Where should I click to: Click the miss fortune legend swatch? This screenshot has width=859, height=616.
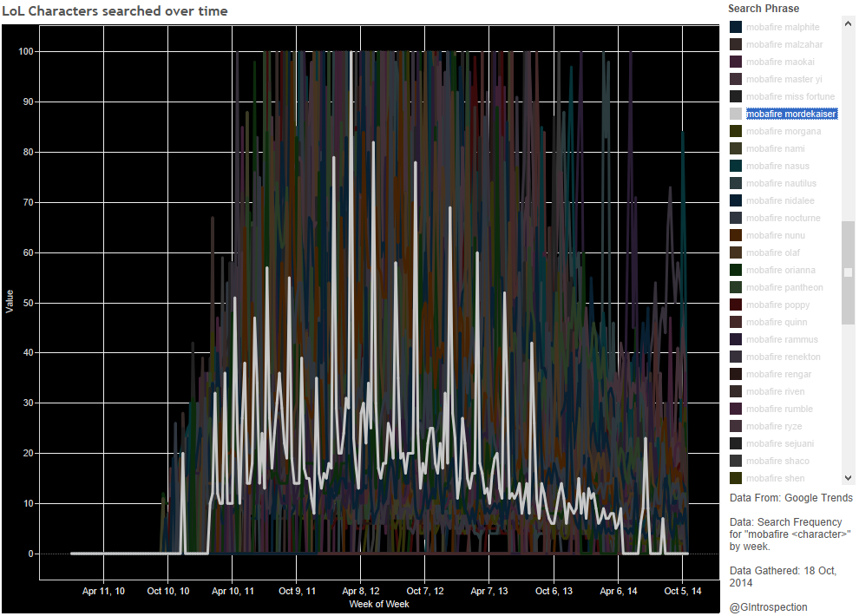tap(736, 96)
